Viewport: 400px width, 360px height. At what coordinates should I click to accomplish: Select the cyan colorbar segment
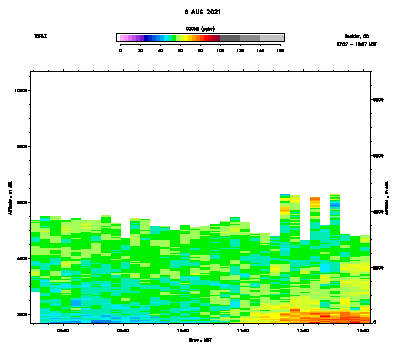tap(166, 38)
